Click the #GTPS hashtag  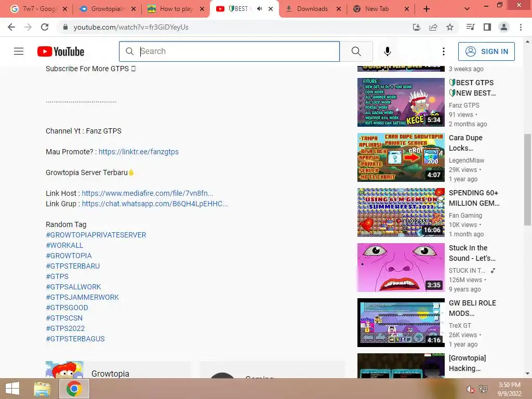point(57,276)
